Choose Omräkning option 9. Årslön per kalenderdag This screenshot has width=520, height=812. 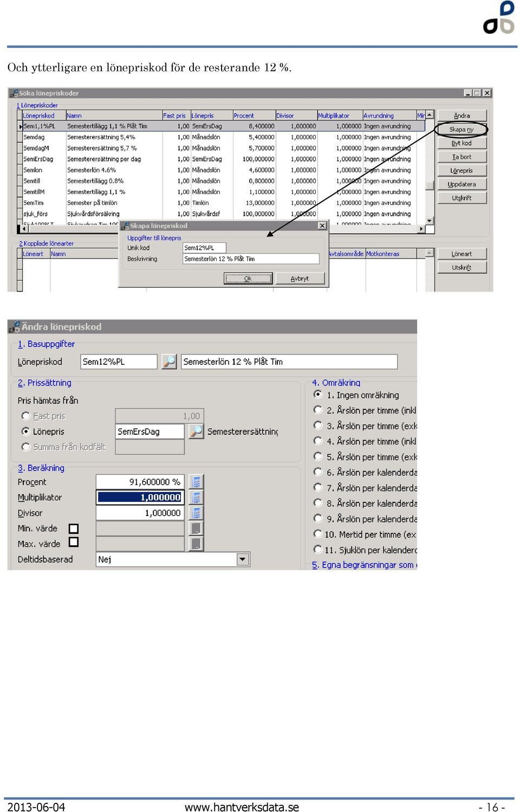click(318, 518)
